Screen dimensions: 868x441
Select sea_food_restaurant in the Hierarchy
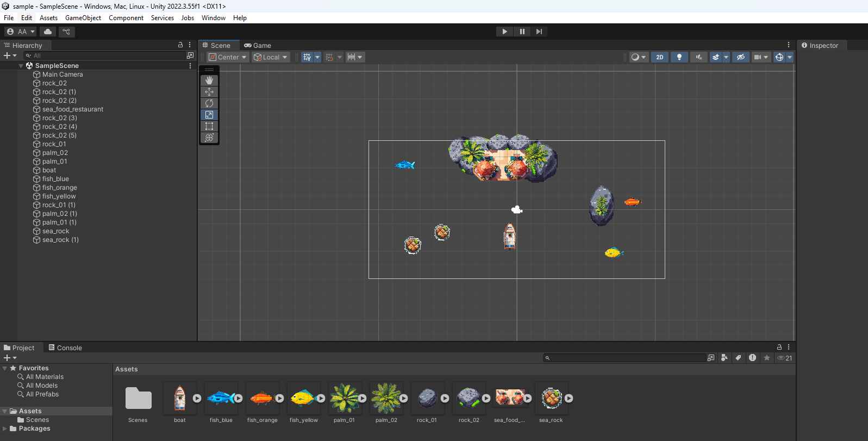[x=72, y=109]
